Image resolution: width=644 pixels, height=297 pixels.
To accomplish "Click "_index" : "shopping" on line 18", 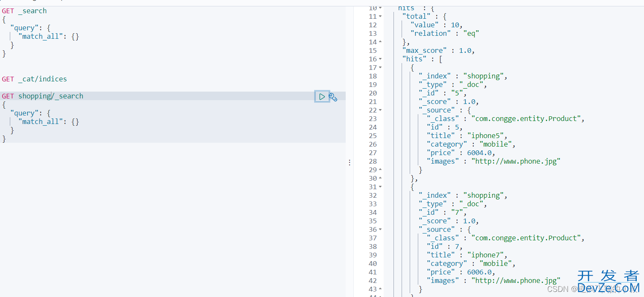I will coord(463,76).
